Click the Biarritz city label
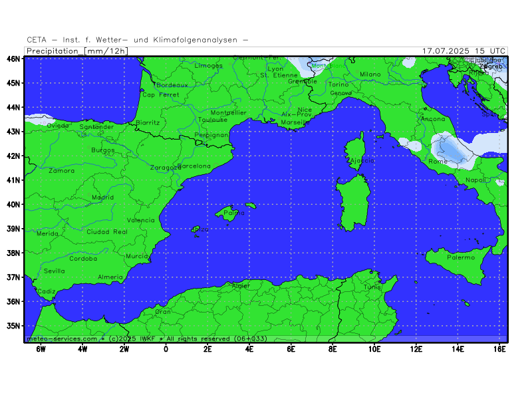This screenshot has height=399, width=532. pos(148,122)
